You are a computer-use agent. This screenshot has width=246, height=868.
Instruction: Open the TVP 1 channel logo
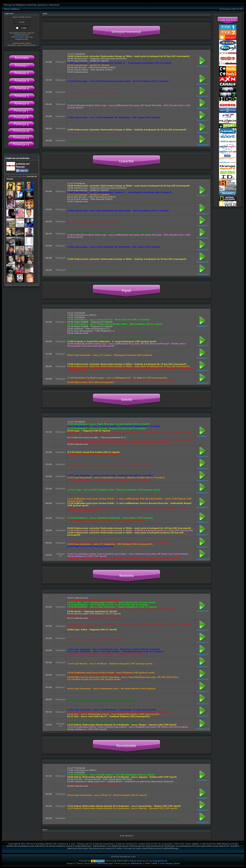click(x=228, y=27)
